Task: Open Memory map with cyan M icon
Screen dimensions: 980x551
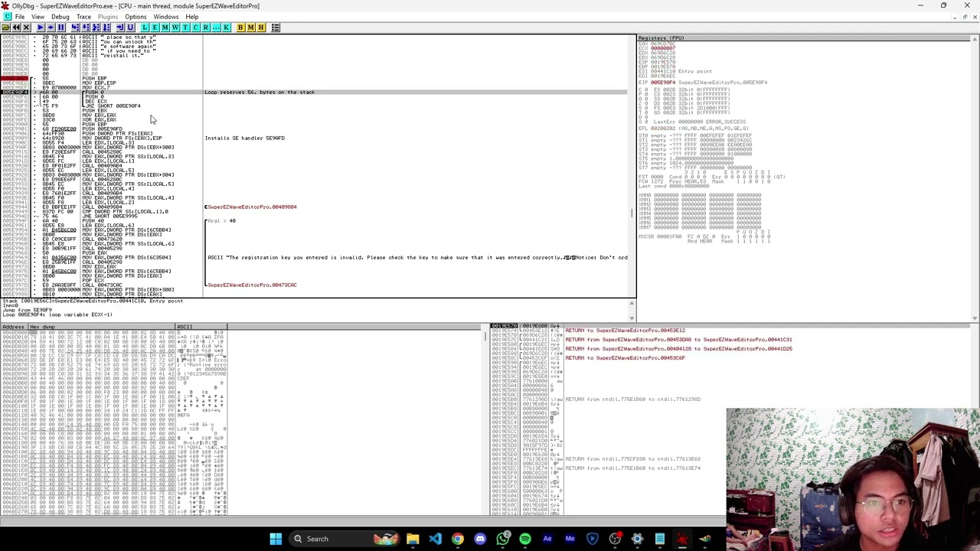Action: tap(165, 28)
